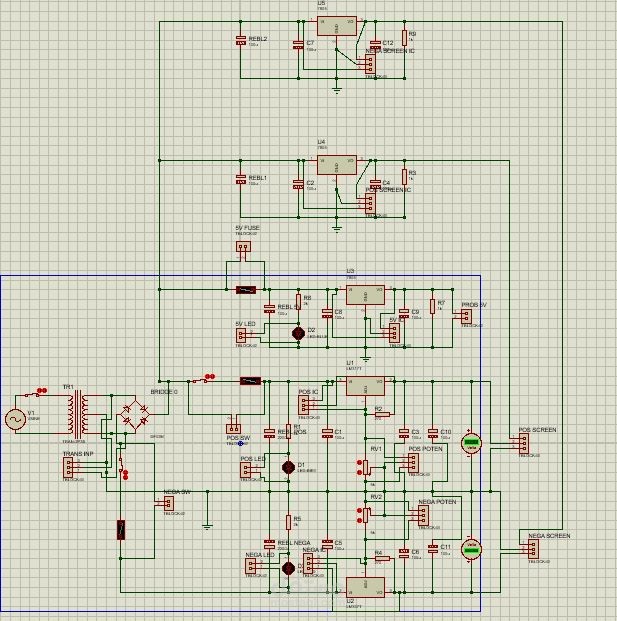Select the NEGA SW terminal block
Screen dimensions: 617x621
[169, 503]
